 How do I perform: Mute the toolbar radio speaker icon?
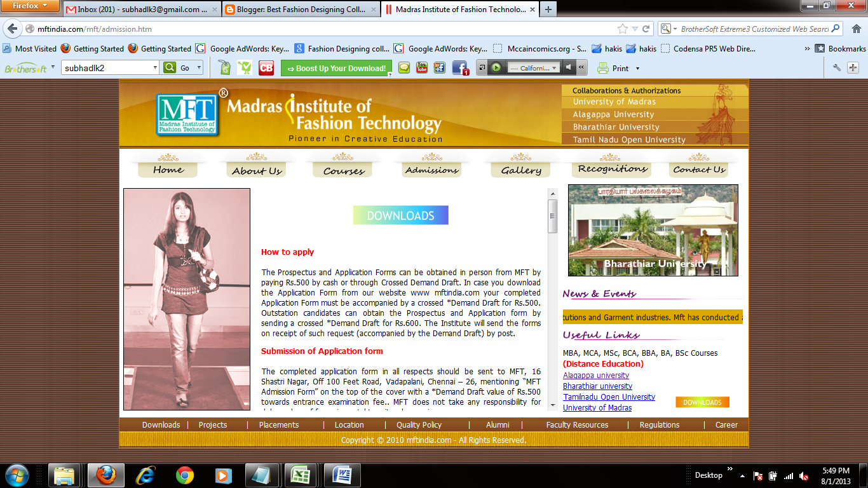coord(569,68)
